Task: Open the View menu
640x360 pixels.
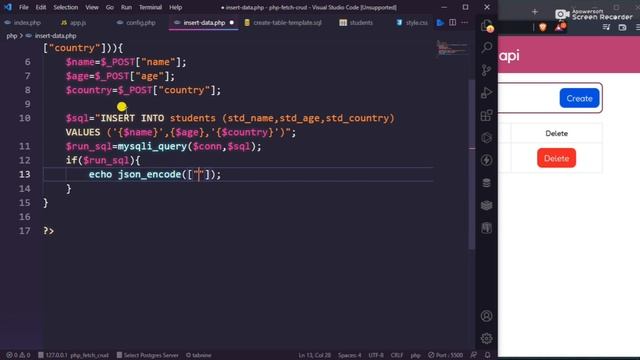Action: pos(92,7)
